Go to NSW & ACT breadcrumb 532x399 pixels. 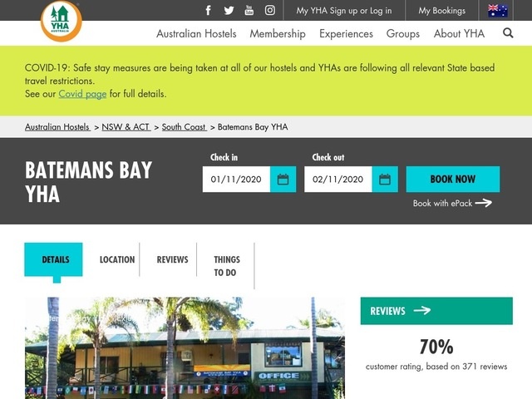(x=126, y=127)
